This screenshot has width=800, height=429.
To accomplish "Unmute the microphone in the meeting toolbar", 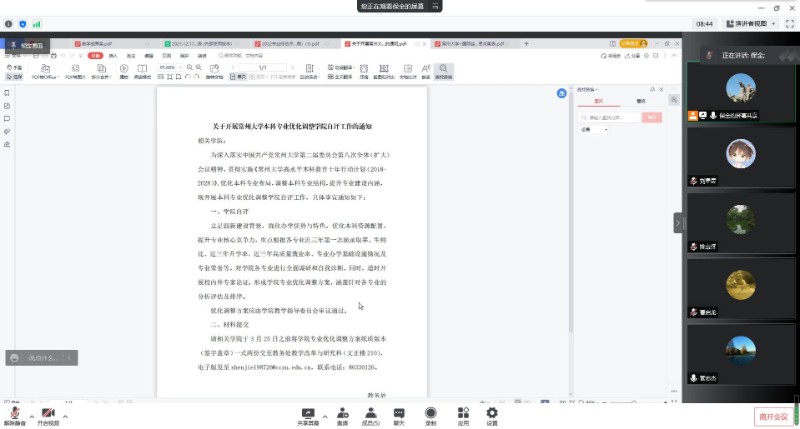I will [15, 412].
